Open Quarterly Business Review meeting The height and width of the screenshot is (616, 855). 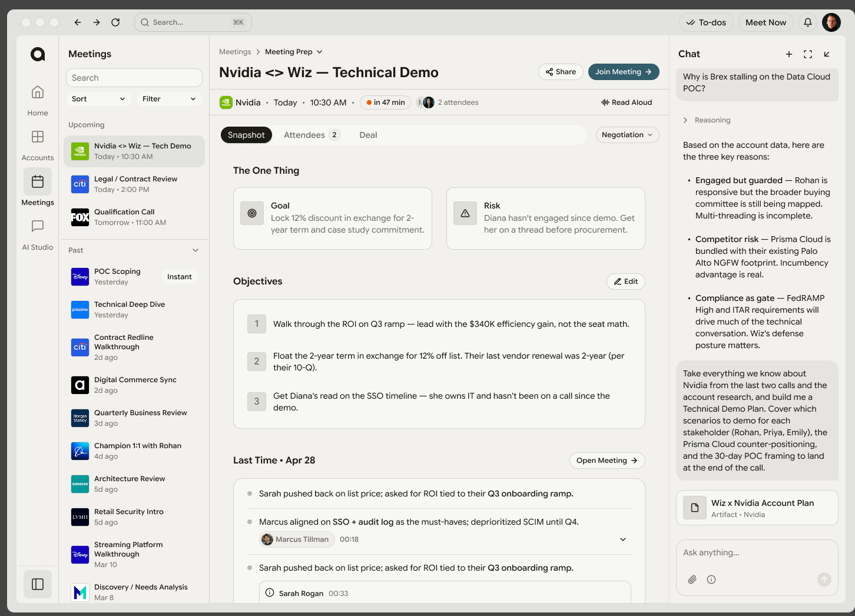click(x=134, y=418)
